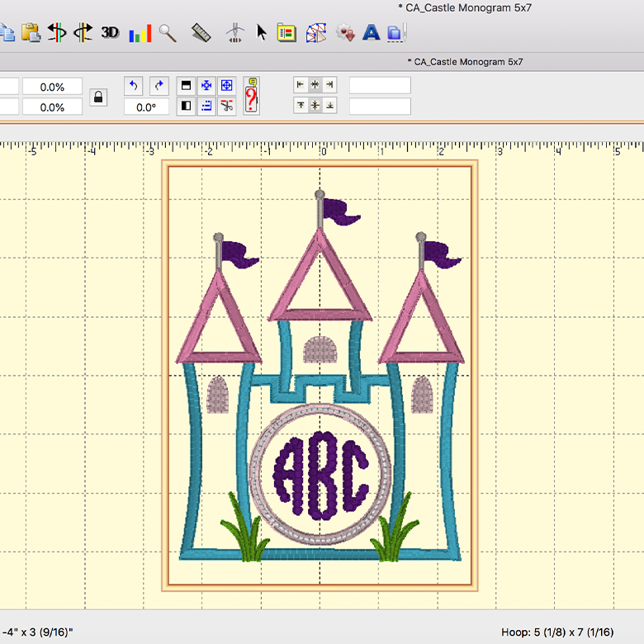Toggle the padlock aspect ratio lock
The image size is (644, 644).
click(x=98, y=97)
